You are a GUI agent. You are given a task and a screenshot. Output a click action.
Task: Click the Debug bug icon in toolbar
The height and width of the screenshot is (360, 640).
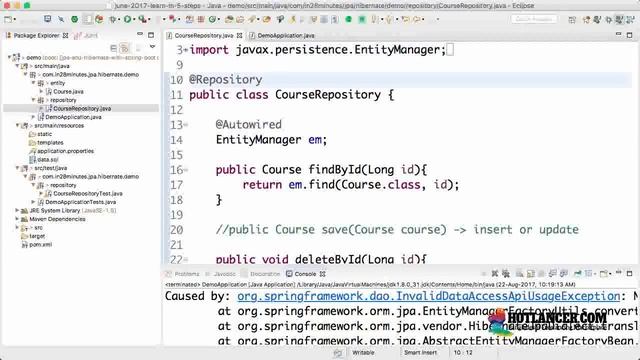coord(113,19)
